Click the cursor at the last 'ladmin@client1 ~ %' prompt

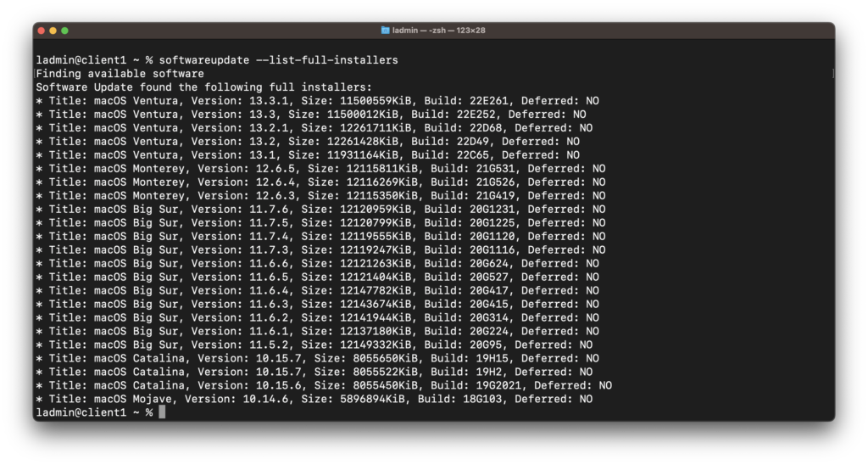pos(162,412)
